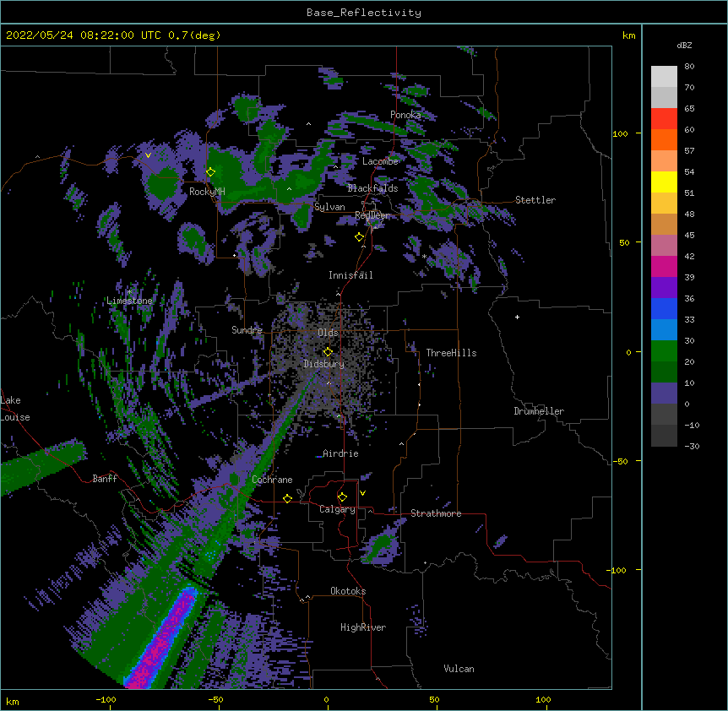Click the red 60-65 dBZ legend swatch
The image size is (728, 711).
[664, 119]
